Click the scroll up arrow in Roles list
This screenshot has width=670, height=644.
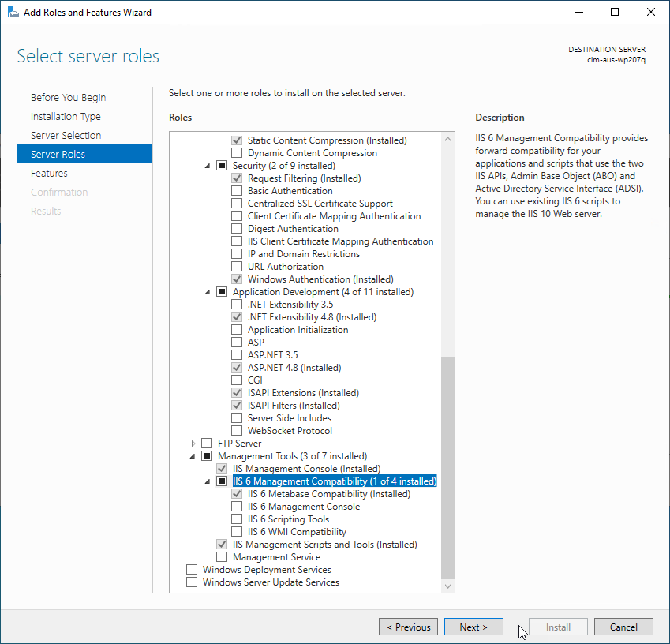447,139
